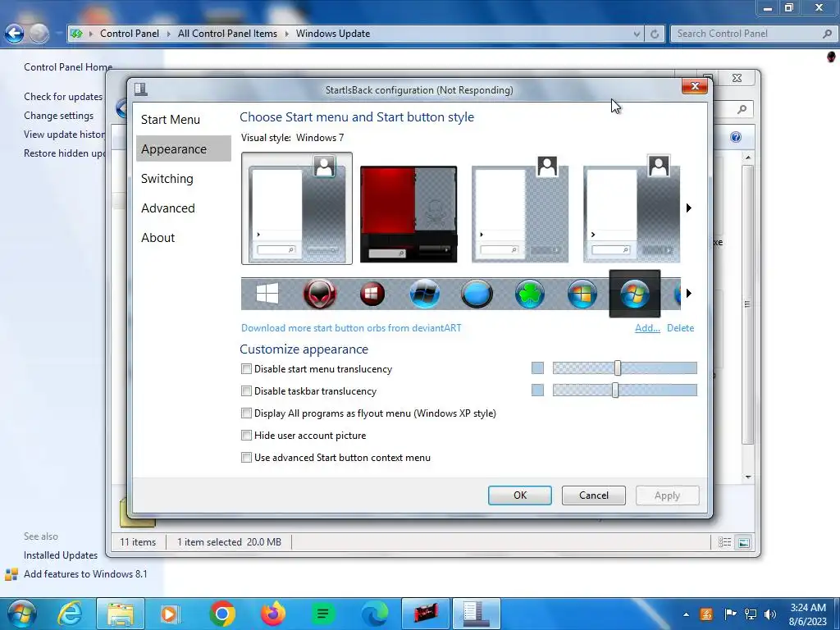Open the media player taskbar icon
This screenshot has width=840, height=630.
[171, 614]
